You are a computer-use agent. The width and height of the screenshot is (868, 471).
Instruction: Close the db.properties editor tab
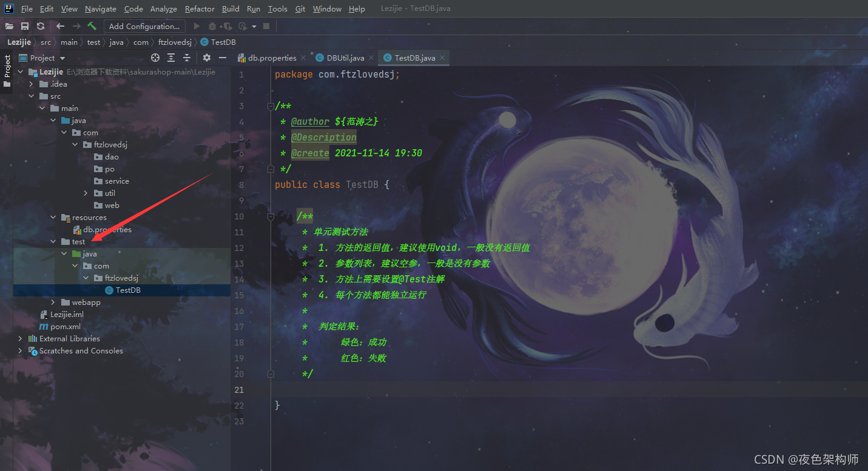pos(304,58)
